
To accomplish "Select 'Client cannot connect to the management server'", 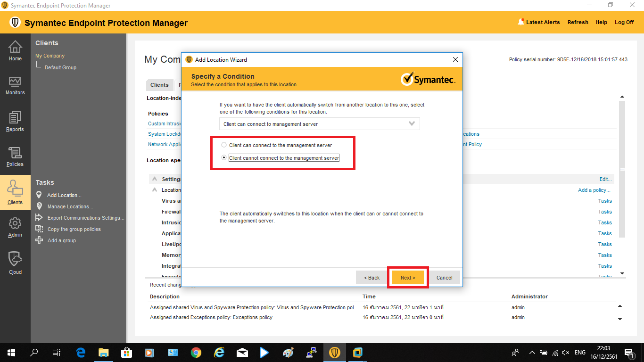I will click(x=224, y=158).
